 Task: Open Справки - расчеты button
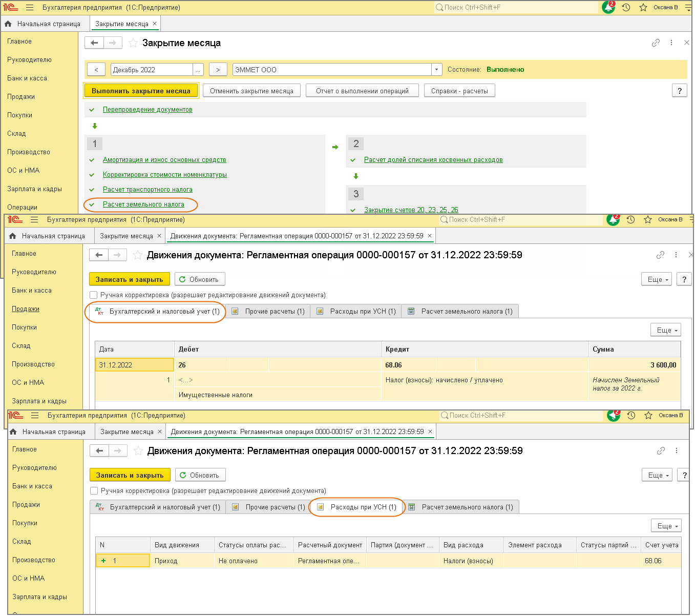[459, 91]
